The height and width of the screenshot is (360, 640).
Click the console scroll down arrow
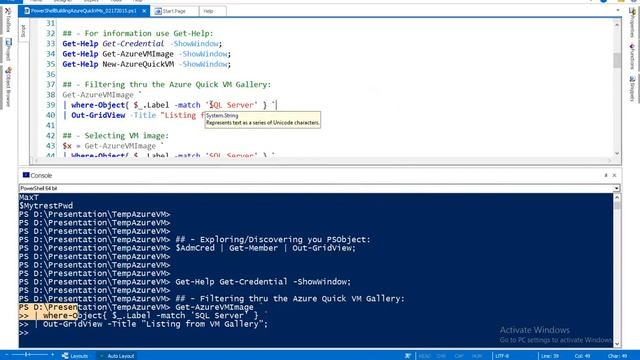(x=617, y=344)
